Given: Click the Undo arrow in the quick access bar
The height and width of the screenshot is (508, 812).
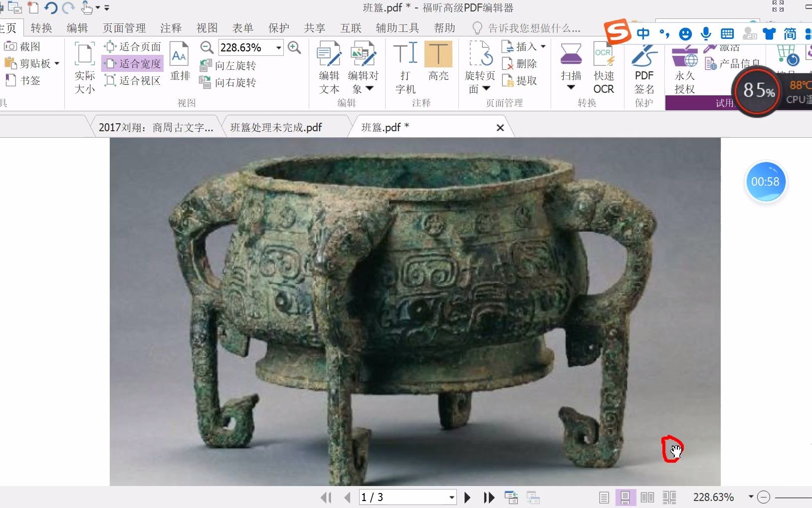Looking at the screenshot, I should pos(50,7).
